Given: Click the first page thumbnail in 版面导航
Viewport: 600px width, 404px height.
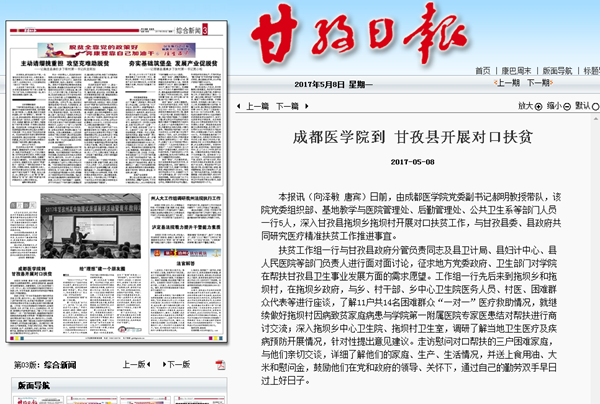Looking at the screenshot, I should 38,400.
